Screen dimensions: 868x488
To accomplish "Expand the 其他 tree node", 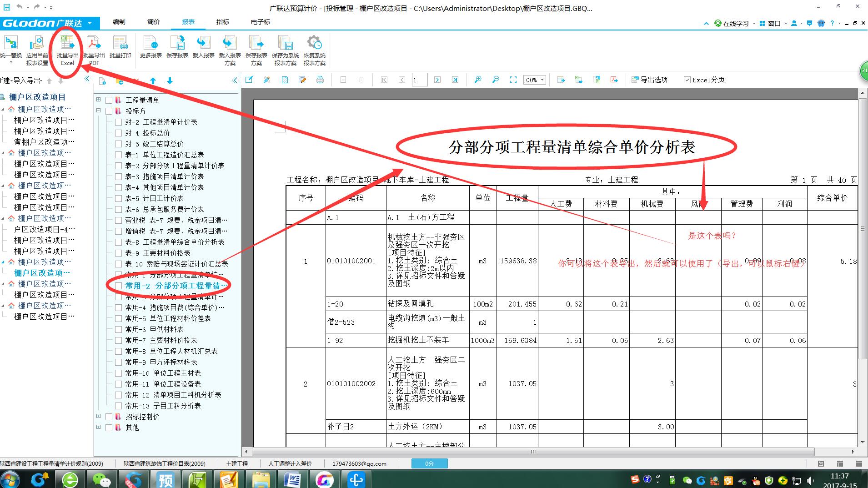I will click(98, 427).
